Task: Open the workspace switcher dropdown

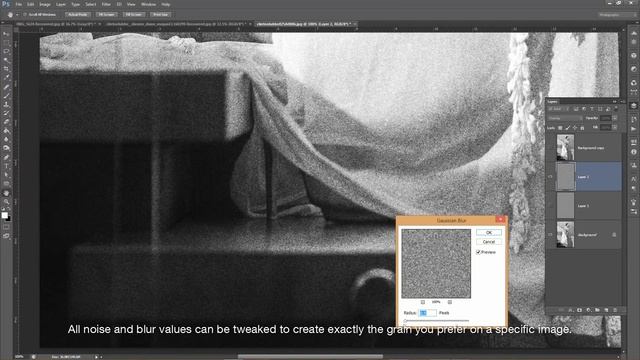Action: coord(617,15)
